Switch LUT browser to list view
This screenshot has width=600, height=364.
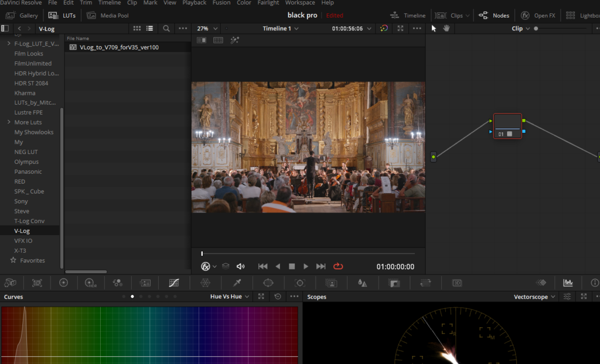pyautogui.click(x=149, y=28)
